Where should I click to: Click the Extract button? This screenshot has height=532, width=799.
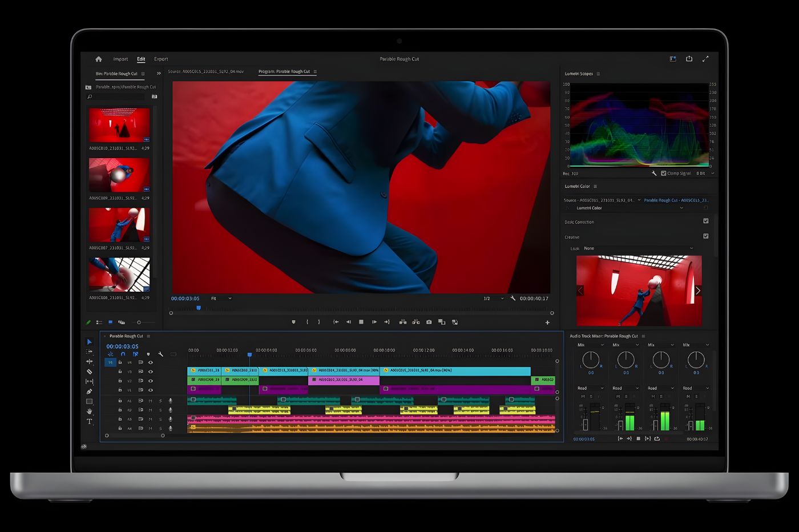416,322
